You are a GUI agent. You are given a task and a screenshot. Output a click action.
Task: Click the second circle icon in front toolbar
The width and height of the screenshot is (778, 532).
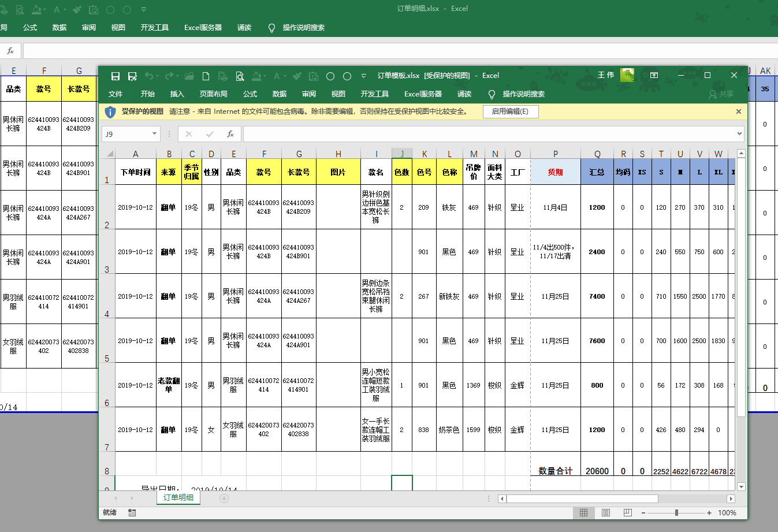tap(347, 76)
